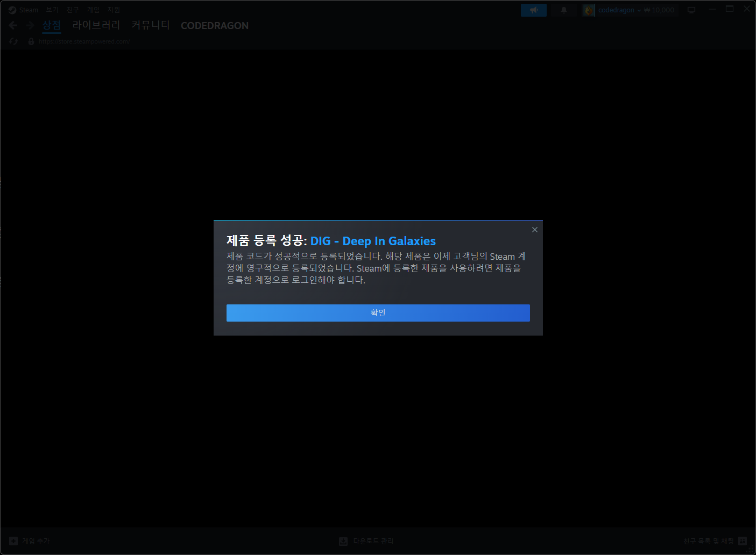756x555 pixels.
Task: Click the store URL text
Action: coord(84,41)
